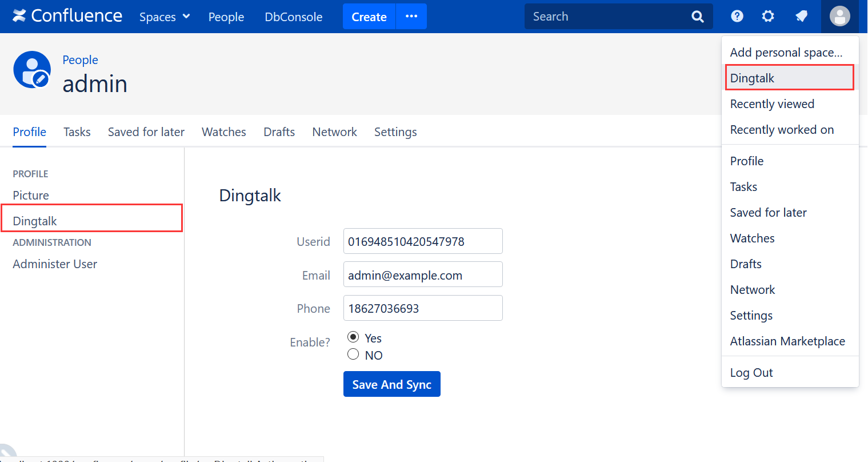Choose Settings from the user menu

coord(790,316)
